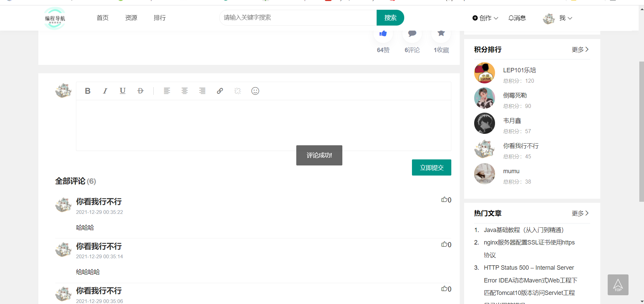The width and height of the screenshot is (644, 304).
Task: Align comment text center
Action: tap(185, 91)
